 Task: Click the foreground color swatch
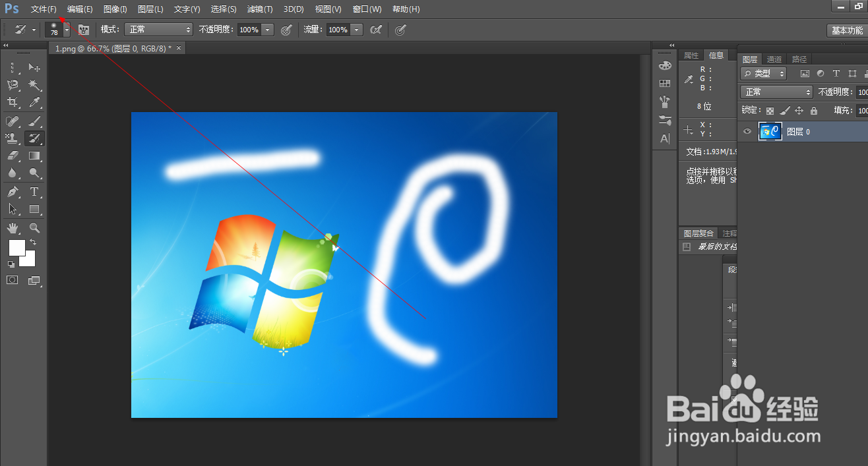pyautogui.click(x=16, y=248)
